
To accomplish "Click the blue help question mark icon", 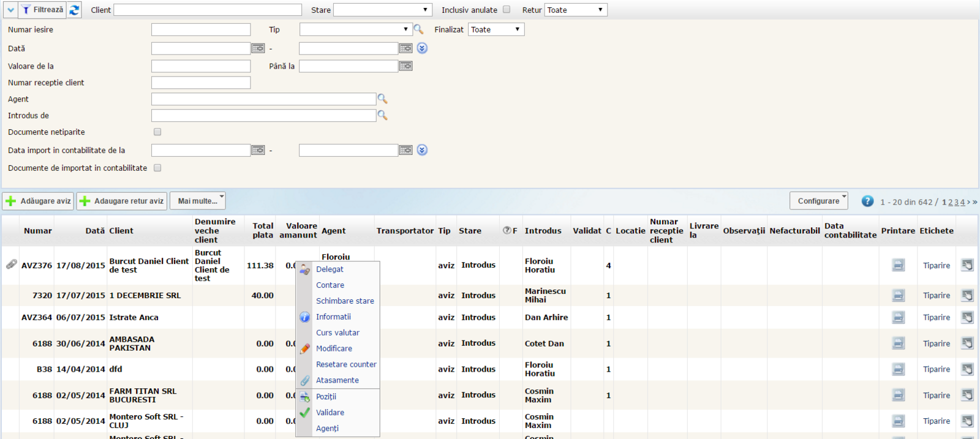I will click(x=867, y=201).
